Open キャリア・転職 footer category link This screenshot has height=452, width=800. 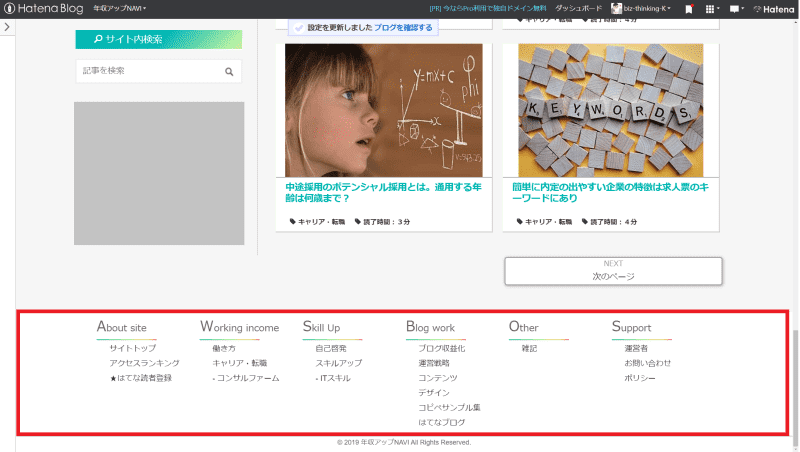(x=240, y=363)
